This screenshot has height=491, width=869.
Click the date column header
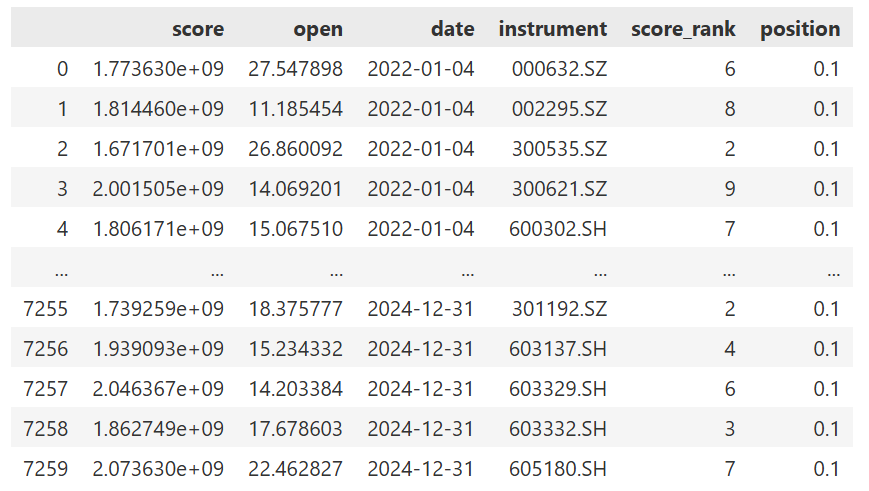pyautogui.click(x=452, y=29)
